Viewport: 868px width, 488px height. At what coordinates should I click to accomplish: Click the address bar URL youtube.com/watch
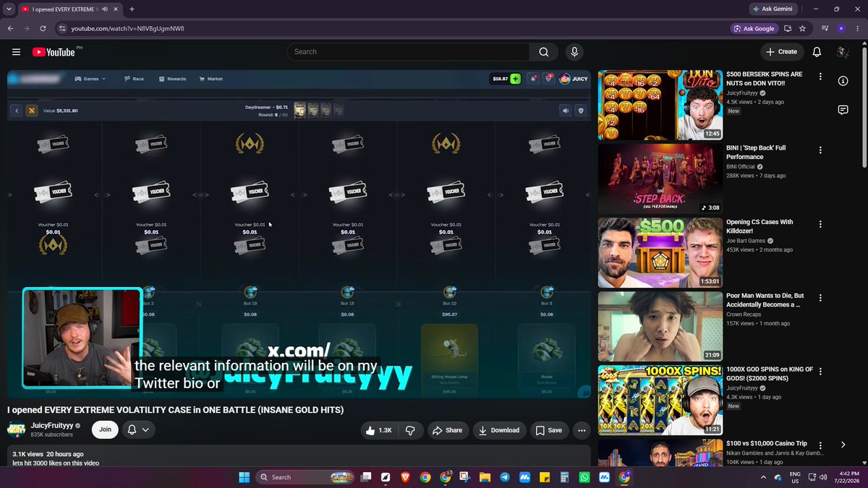click(127, 29)
